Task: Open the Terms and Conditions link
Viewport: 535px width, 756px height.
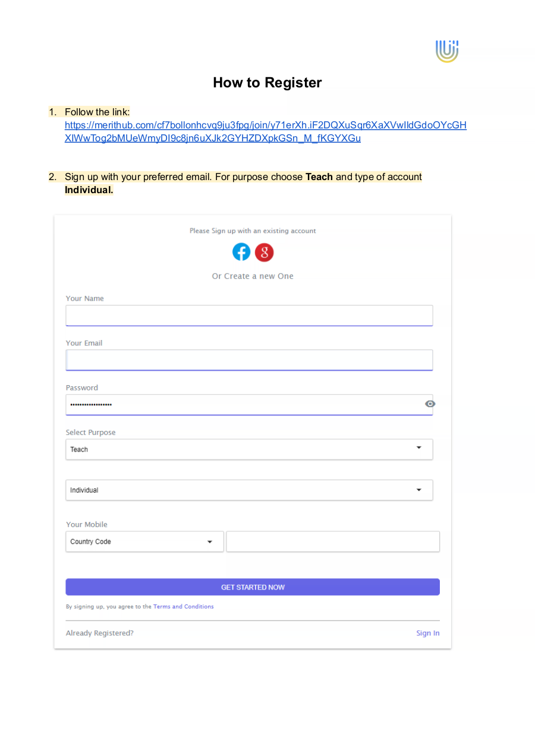Action: click(x=183, y=607)
